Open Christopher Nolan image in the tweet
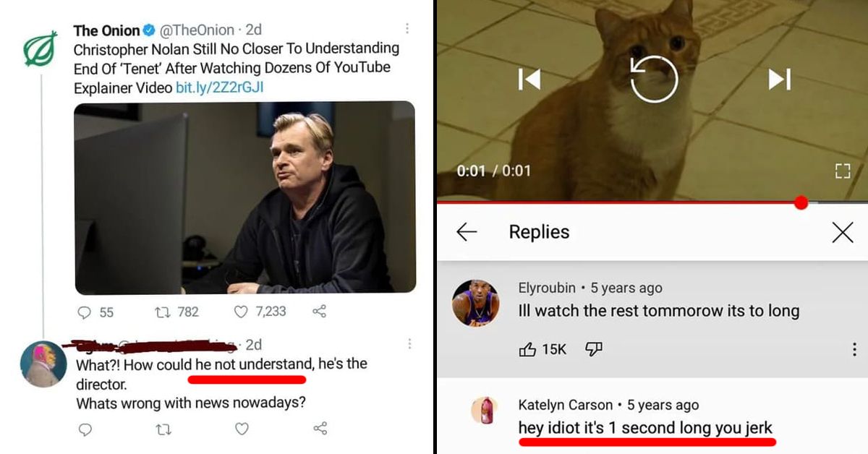The width and height of the screenshot is (868, 454). (244, 197)
